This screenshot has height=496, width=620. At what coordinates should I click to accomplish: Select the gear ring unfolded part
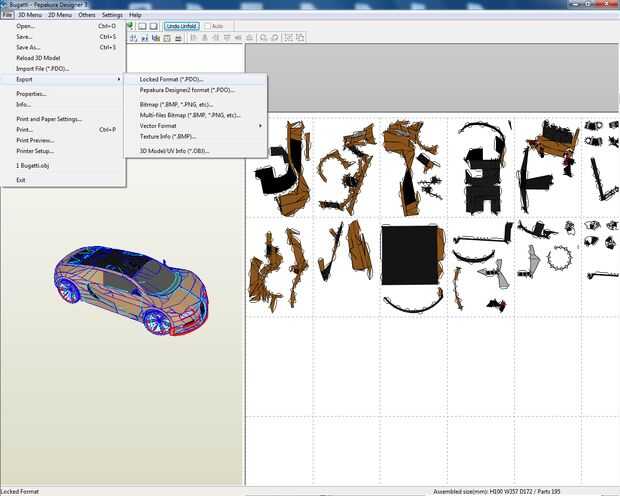pos(560,258)
